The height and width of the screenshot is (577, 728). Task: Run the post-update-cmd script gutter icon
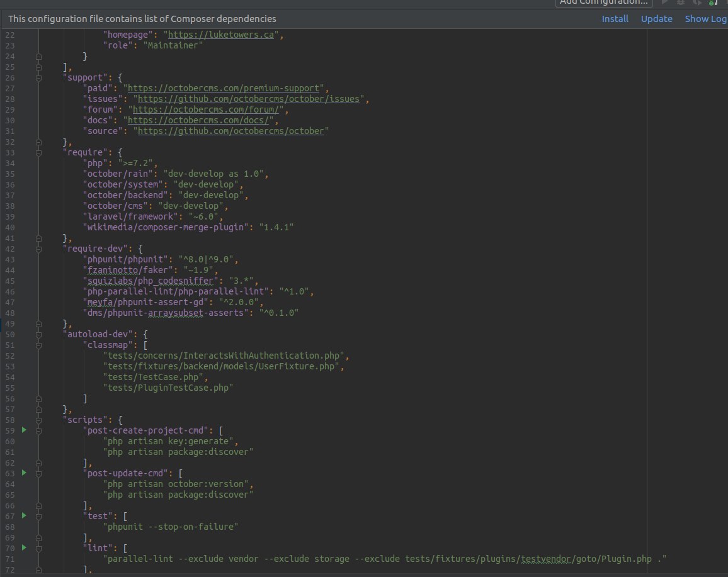[24, 473]
